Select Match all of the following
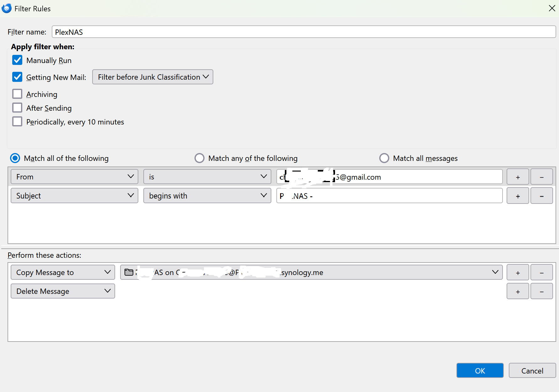This screenshot has width=559, height=392. pos(15,158)
